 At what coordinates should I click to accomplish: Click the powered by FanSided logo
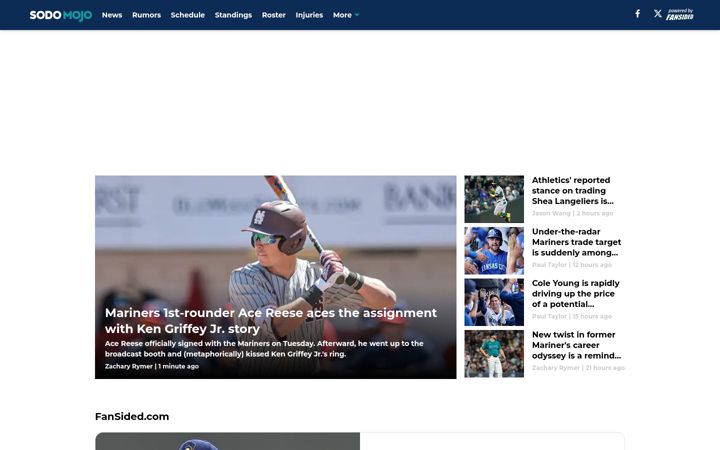(x=680, y=14)
